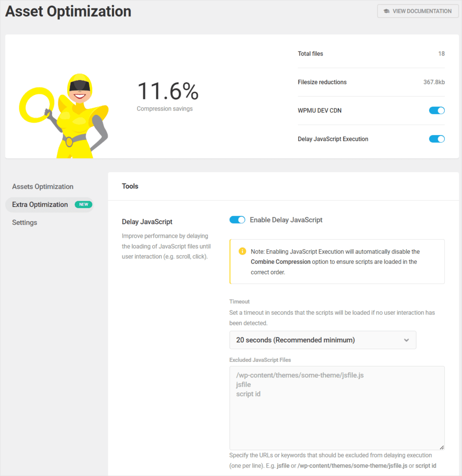Switch to the Assets Optimization tab
Viewport: 462px width, 476px height.
(x=43, y=187)
